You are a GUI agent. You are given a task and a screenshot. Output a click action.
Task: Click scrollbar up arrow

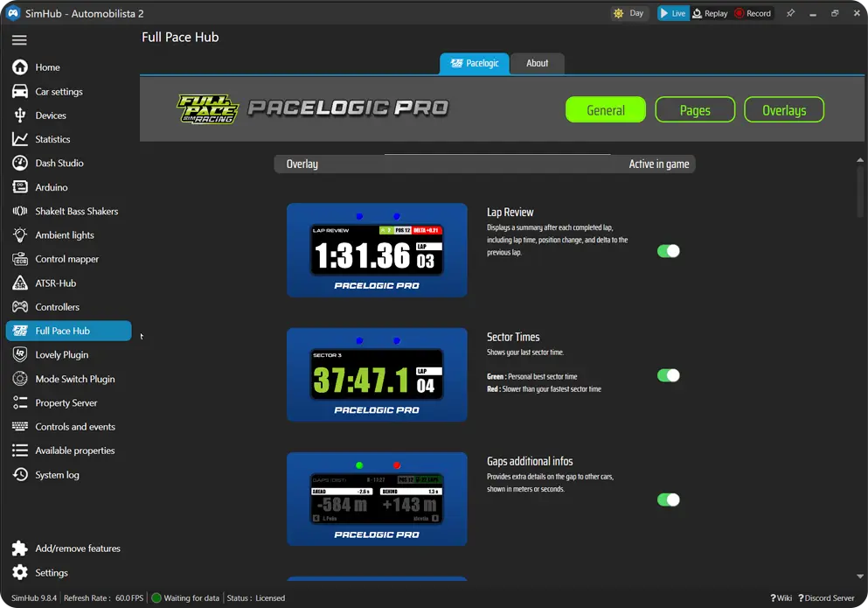click(860, 160)
